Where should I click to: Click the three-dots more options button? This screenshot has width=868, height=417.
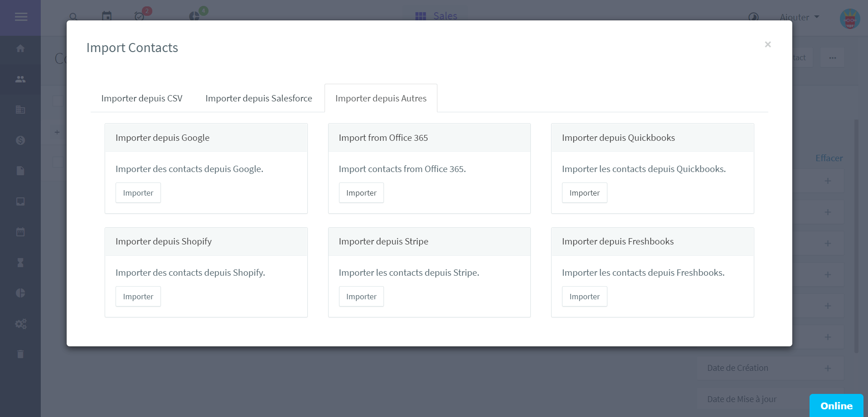pos(833,58)
